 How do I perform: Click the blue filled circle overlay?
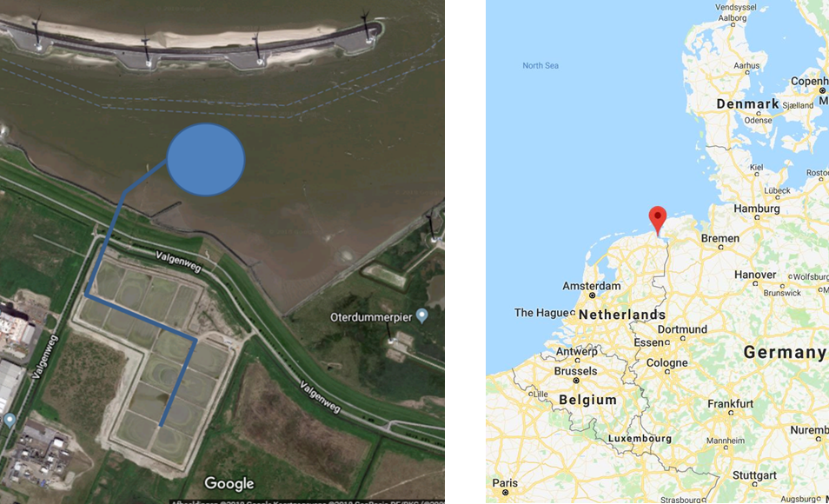(x=206, y=160)
